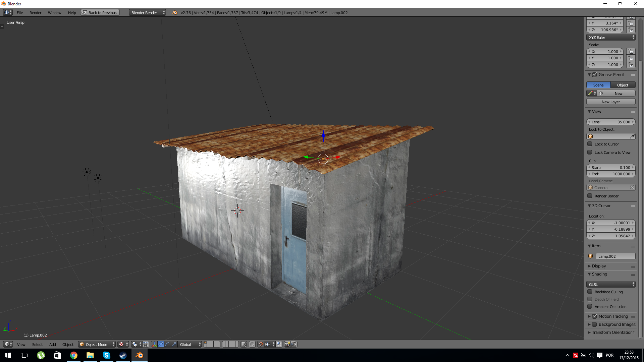Click the OpenGL render animation clapper icon
This screenshot has height=362, width=644.
(x=294, y=344)
